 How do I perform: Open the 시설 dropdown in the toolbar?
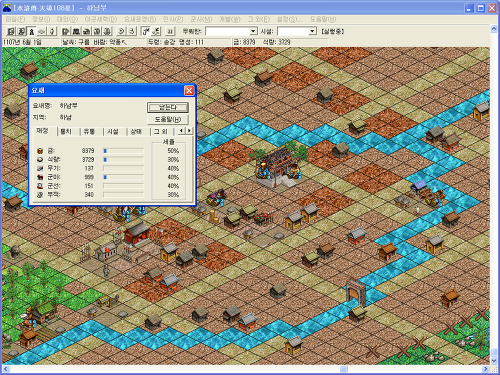(312, 31)
